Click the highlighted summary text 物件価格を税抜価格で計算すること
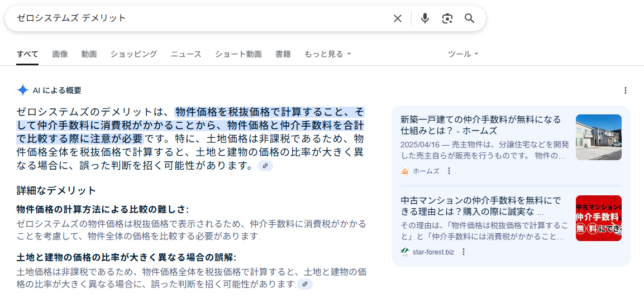The height and width of the screenshot is (298, 644). [x=264, y=112]
